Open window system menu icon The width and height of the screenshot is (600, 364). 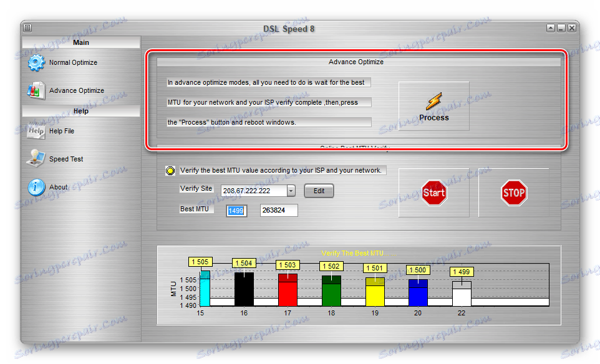coord(27,28)
